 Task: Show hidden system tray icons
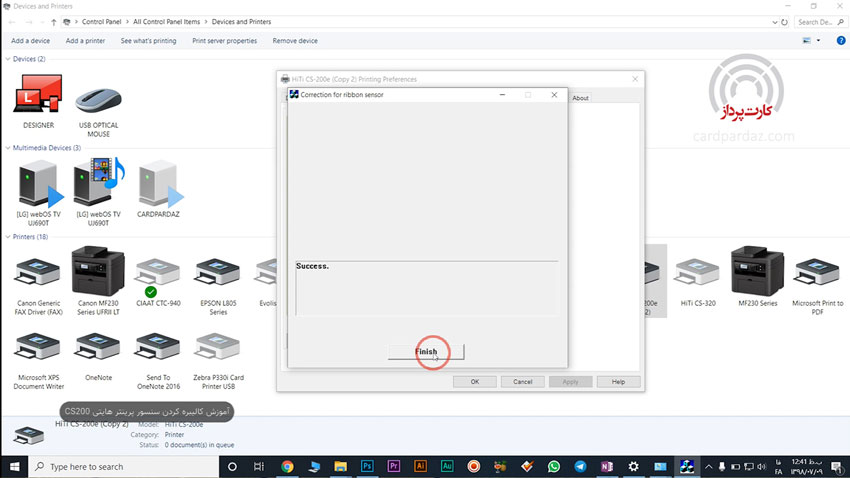[709, 467]
